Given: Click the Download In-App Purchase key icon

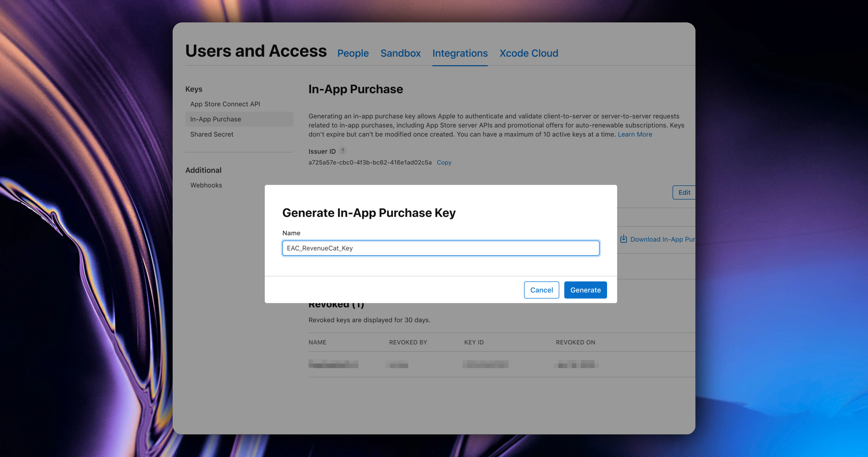Looking at the screenshot, I should coord(623,239).
